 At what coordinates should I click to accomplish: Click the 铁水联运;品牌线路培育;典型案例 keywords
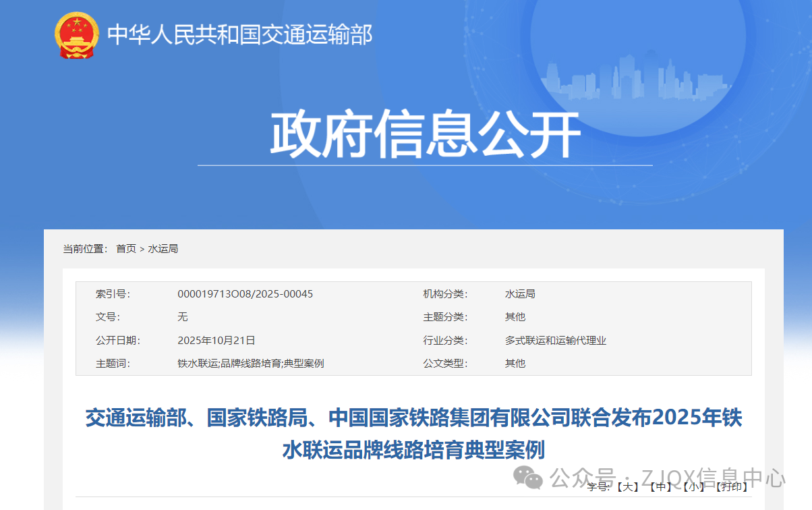point(250,364)
